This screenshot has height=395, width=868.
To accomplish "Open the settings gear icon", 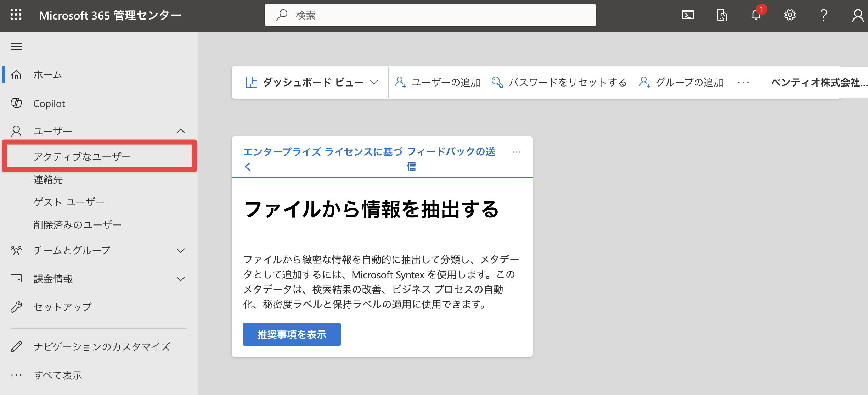I will [x=790, y=15].
